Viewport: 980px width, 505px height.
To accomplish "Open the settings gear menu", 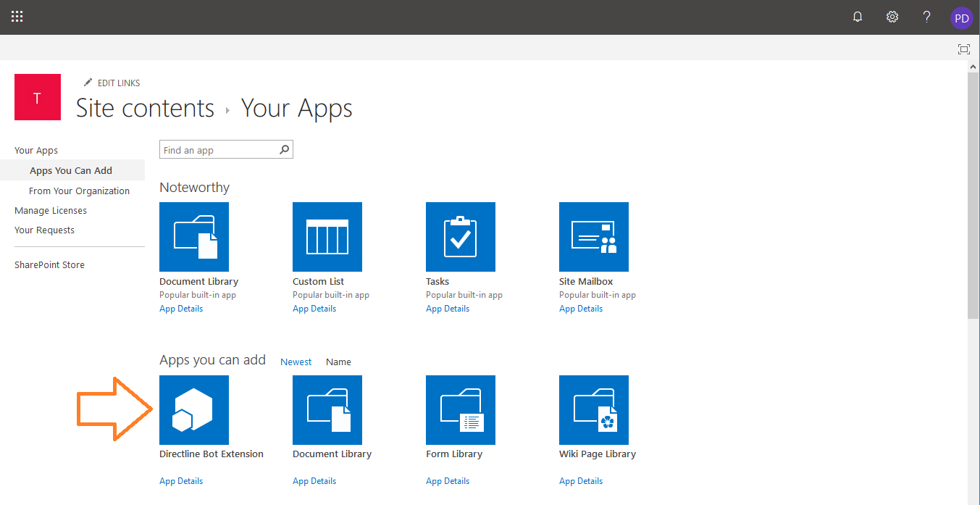I will point(892,17).
